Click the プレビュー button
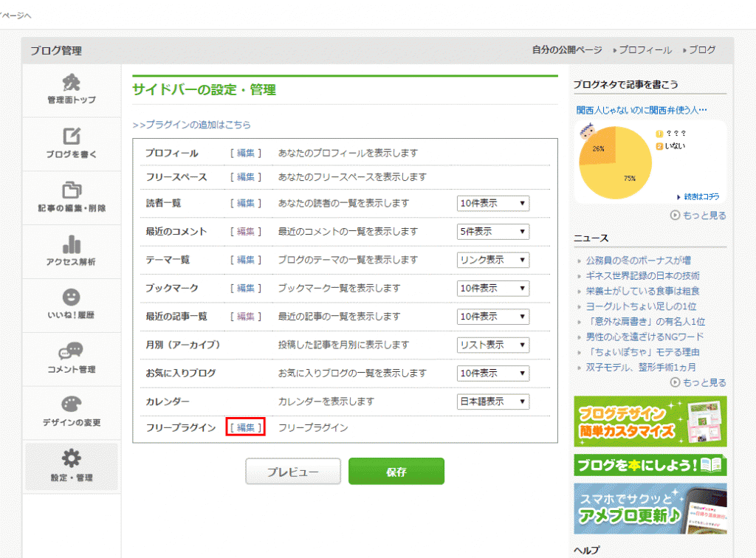This screenshot has height=558, width=756. tap(293, 472)
